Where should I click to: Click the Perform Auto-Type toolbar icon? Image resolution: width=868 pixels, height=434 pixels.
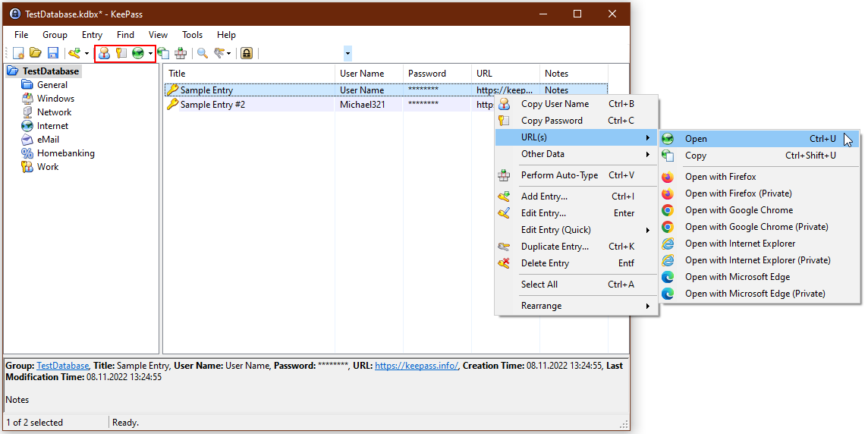(x=180, y=53)
